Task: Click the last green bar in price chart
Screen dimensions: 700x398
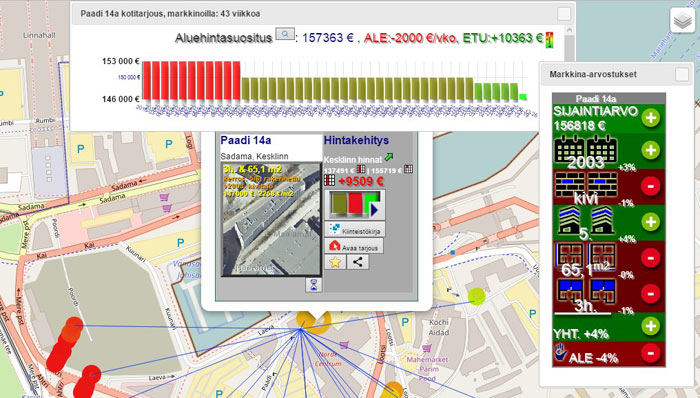Action: tap(523, 97)
